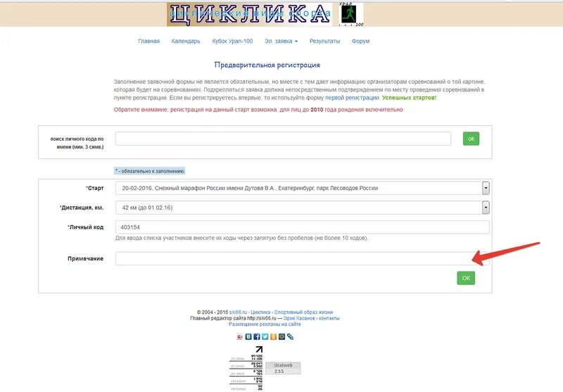Screen dimensions: 563x392
Task: Click the Личный код input field
Action: (x=303, y=227)
